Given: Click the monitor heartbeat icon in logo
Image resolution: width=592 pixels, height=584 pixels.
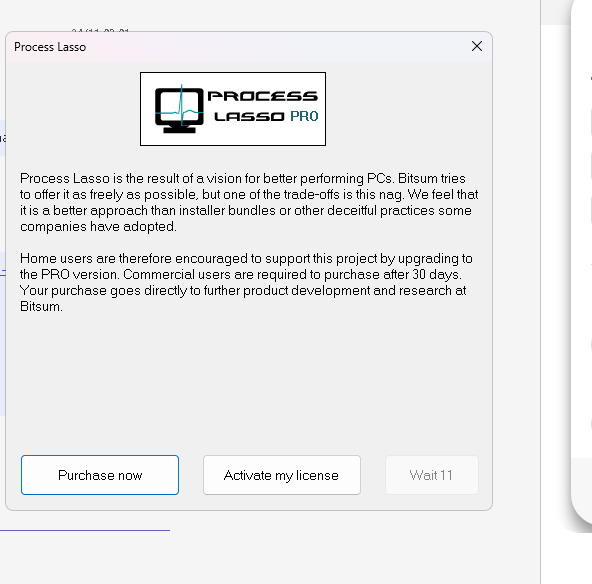Looking at the screenshot, I should (x=179, y=109).
